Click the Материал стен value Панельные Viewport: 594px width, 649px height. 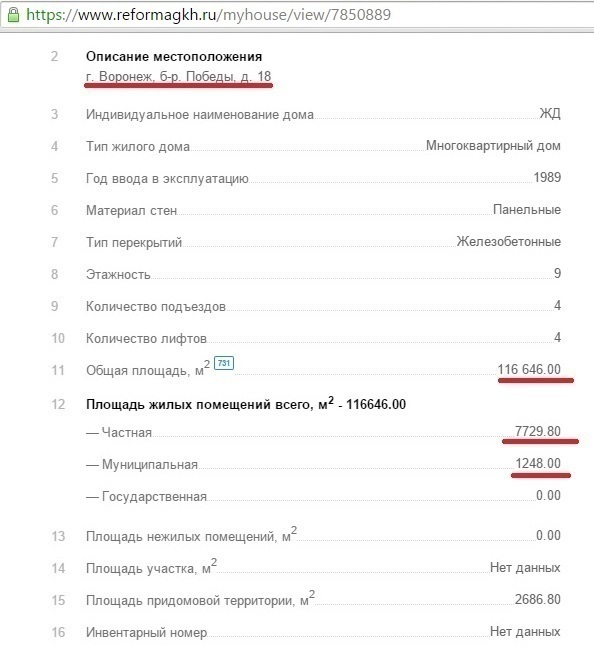[527, 209]
